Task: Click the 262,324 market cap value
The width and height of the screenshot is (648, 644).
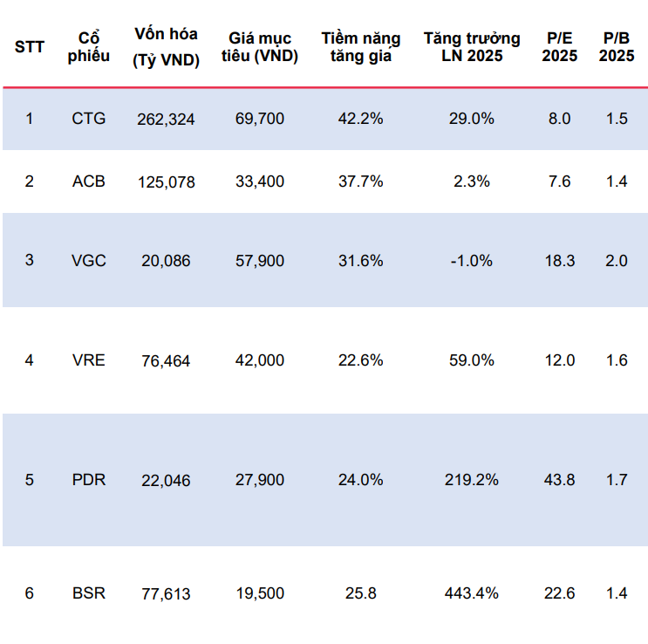Action: 166,120
